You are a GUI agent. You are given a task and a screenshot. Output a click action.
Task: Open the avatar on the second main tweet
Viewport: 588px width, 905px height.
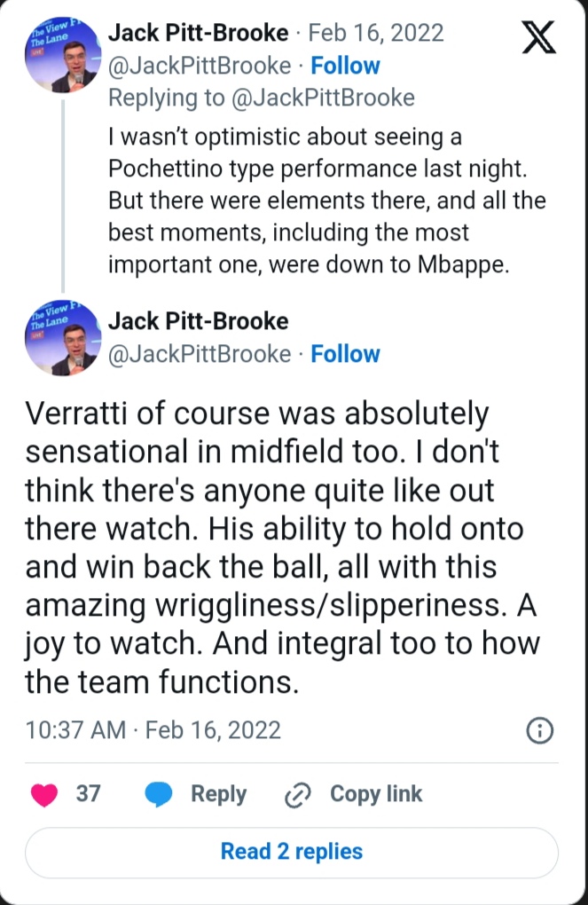[63, 342]
